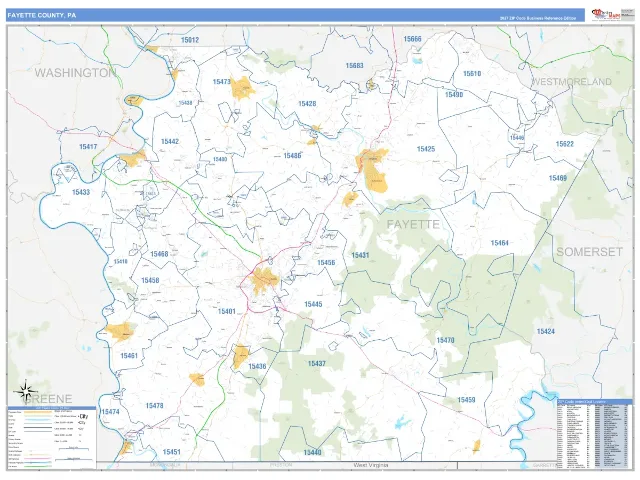This screenshot has width=640, height=480.
Task: Select ZIP code 15486 label
Action: coord(292,156)
